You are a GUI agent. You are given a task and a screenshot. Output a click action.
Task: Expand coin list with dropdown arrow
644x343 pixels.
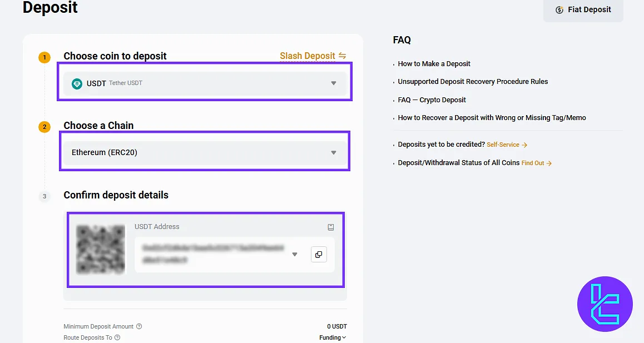334,83
